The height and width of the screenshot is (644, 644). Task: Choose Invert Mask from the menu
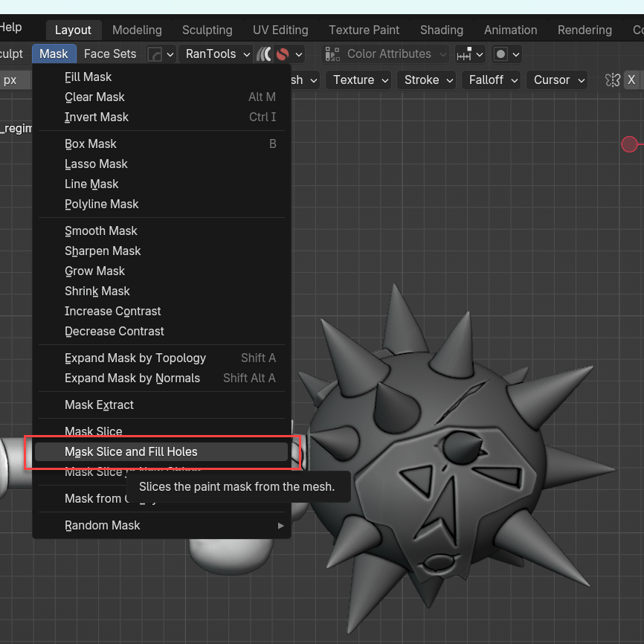97,117
